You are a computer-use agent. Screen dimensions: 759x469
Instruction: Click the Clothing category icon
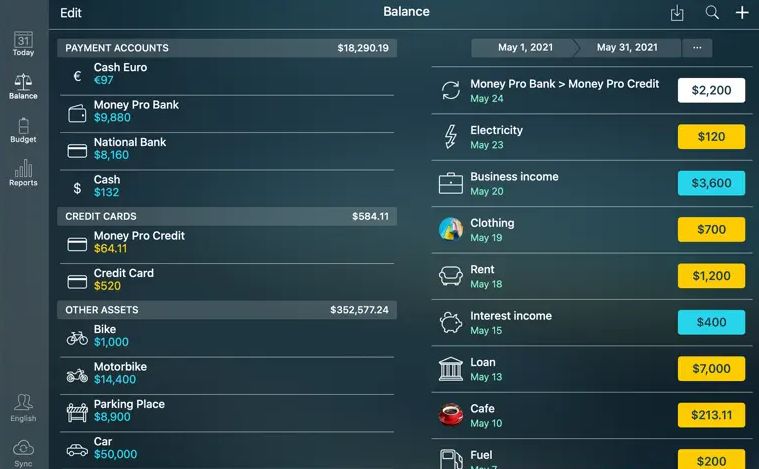pos(451,229)
